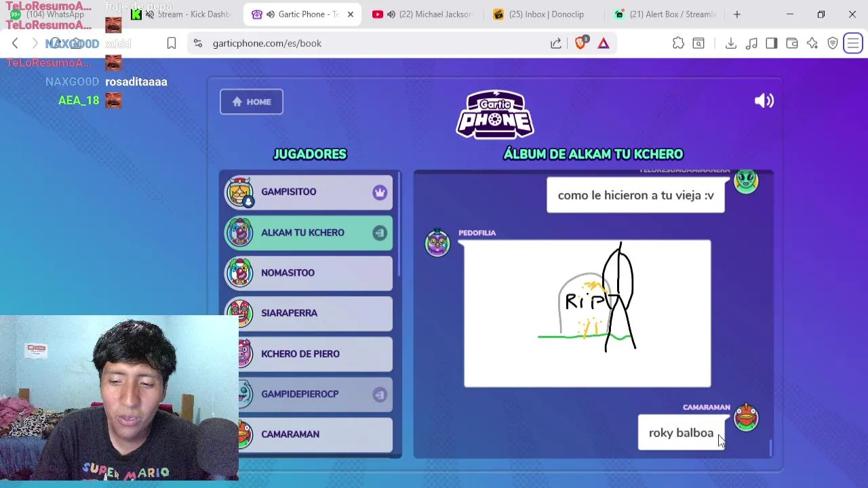Open the Brave VPN shield icon

833,43
